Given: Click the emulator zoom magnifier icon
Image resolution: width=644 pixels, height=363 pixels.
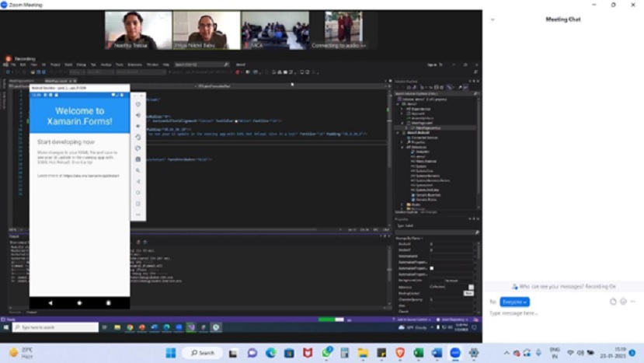Looking at the screenshot, I should (138, 170).
